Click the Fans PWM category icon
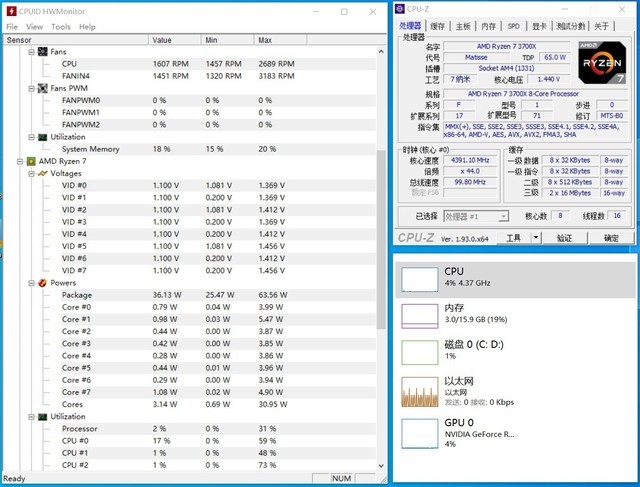640x487 pixels. pyautogui.click(x=42, y=88)
